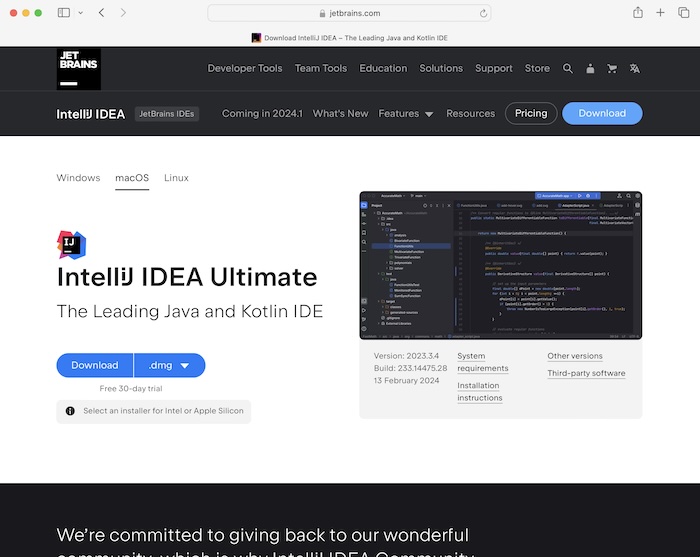
Task: Open the Team Tools menu
Action: point(321,68)
